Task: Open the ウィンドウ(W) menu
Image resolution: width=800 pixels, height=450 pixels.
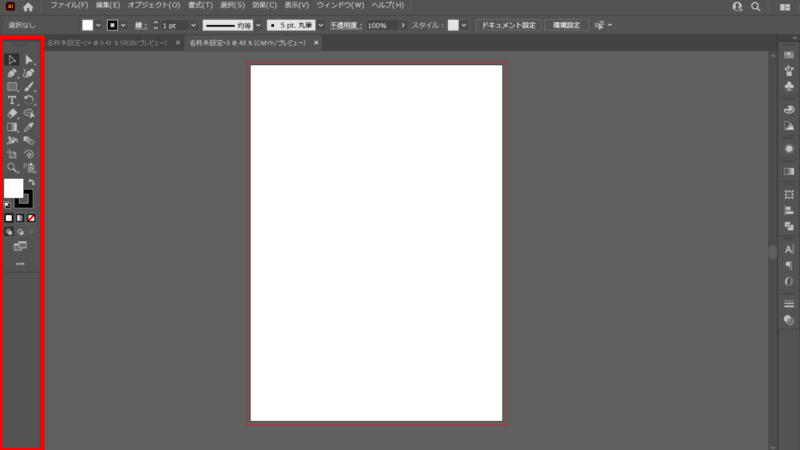Action: pyautogui.click(x=340, y=5)
